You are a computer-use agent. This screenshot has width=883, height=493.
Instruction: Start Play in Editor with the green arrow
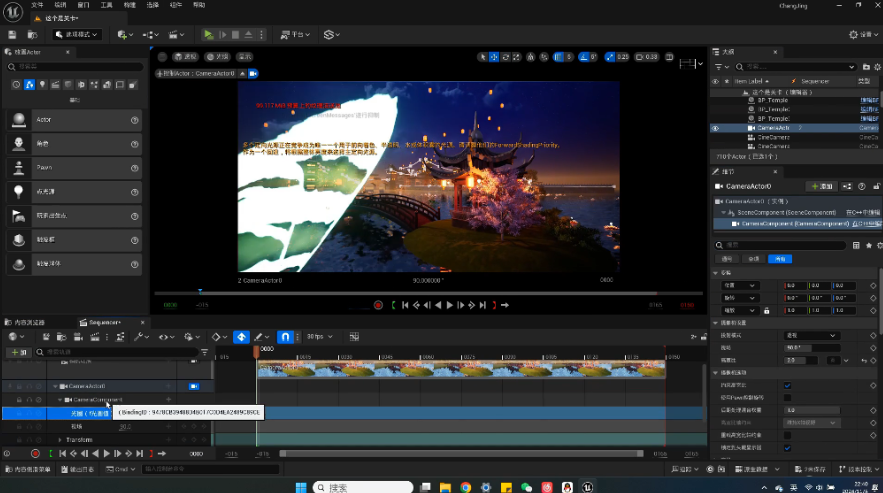[208, 35]
